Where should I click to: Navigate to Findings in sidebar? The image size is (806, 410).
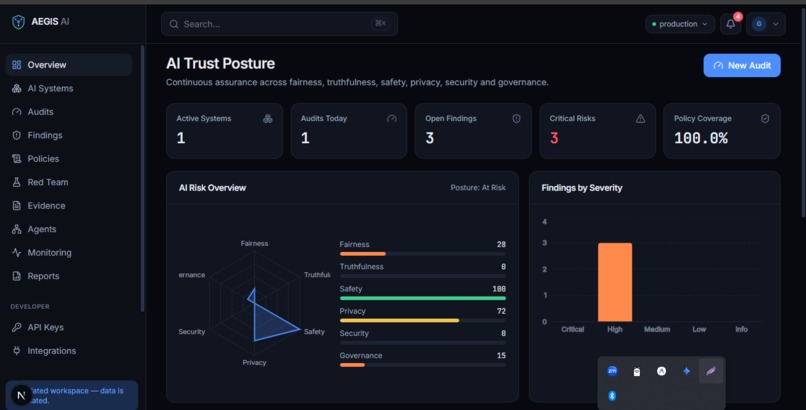coord(69,135)
